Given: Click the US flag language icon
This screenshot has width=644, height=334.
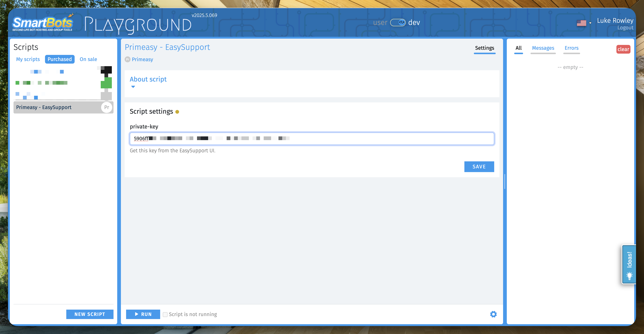Looking at the screenshot, I should (x=581, y=23).
